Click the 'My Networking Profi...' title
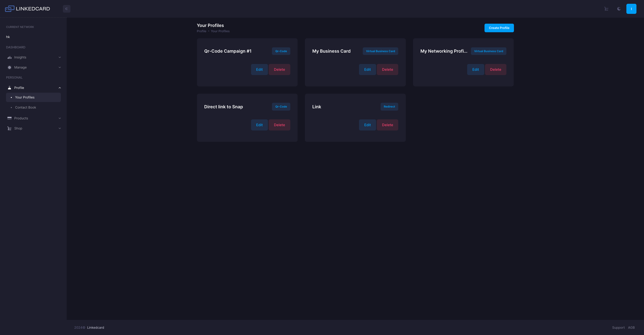Screen dimensions: 644x335 pos(444,51)
